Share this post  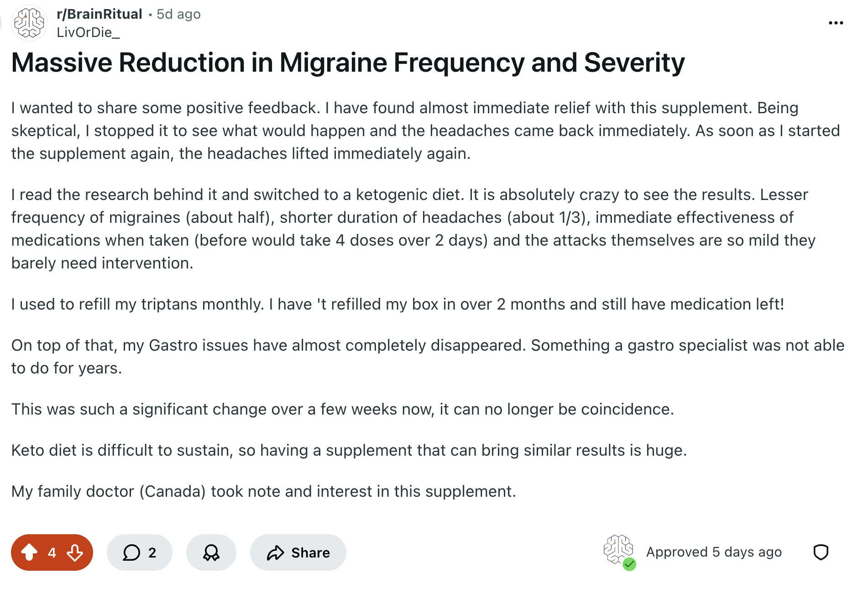298,552
